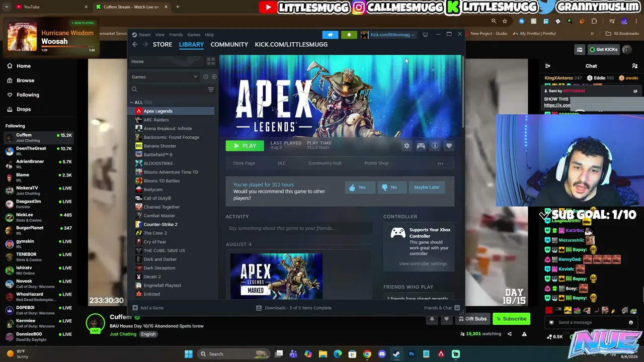Open Kick chat users list icon

(x=635, y=66)
